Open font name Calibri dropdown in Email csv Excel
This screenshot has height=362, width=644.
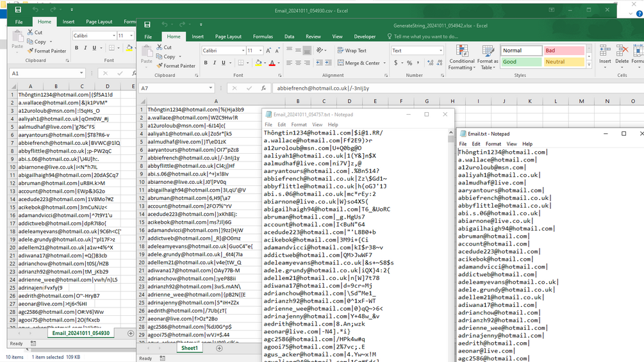pos(114,36)
